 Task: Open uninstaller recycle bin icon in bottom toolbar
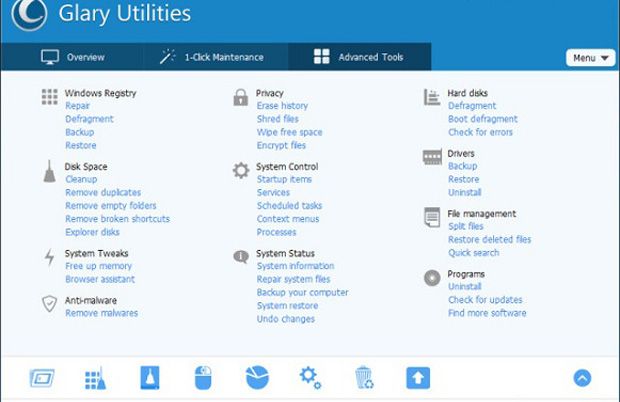[x=364, y=378]
